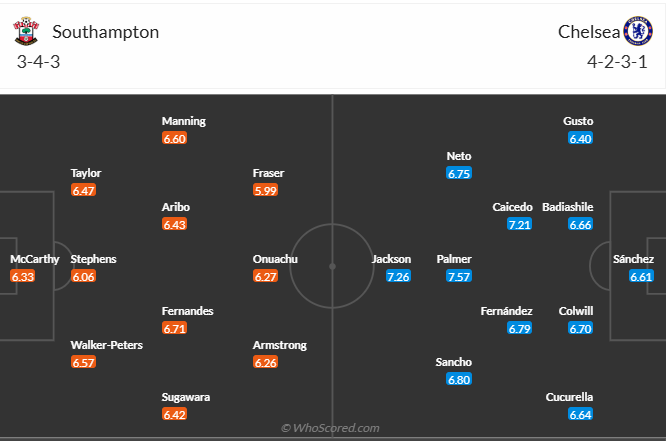Select Sancho's 6.80 rating badge
Viewport: 668px width, 441px height.
click(459, 379)
